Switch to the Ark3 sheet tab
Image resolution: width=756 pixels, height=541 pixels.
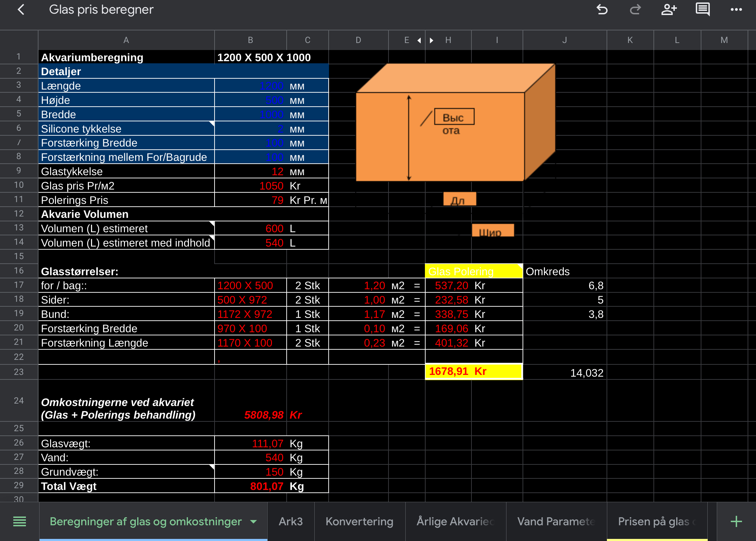click(x=290, y=521)
